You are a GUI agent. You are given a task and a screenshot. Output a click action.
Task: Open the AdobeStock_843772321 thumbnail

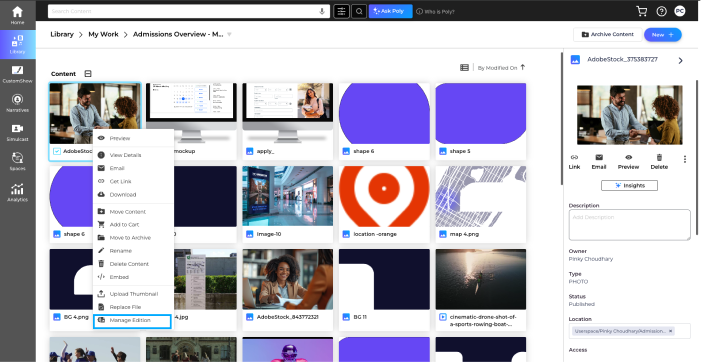pos(287,279)
